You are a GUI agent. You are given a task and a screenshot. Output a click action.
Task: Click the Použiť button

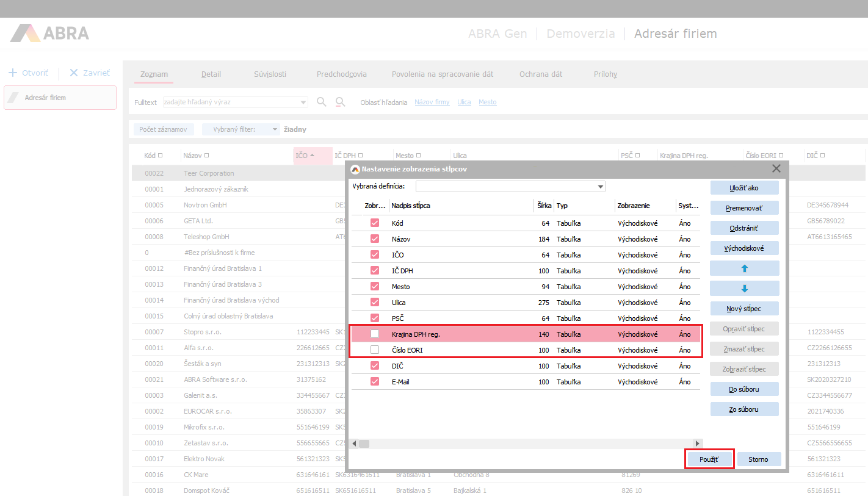coord(709,459)
